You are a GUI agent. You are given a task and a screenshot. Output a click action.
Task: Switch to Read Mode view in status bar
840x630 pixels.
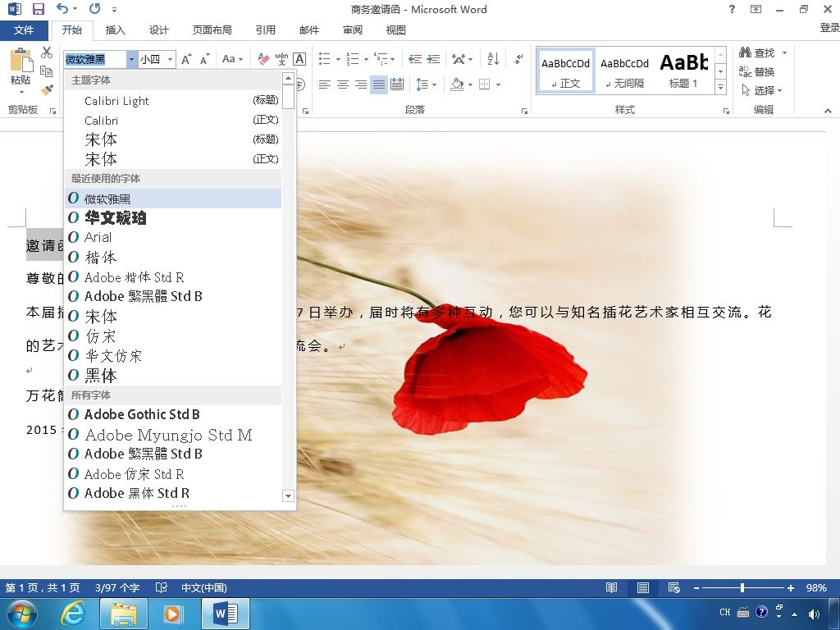point(611,587)
